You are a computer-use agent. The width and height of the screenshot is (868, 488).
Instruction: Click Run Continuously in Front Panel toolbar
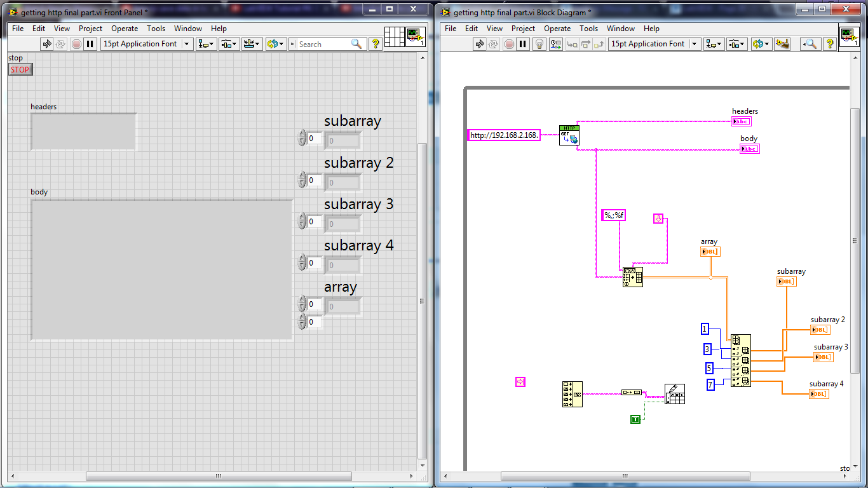[x=61, y=44]
